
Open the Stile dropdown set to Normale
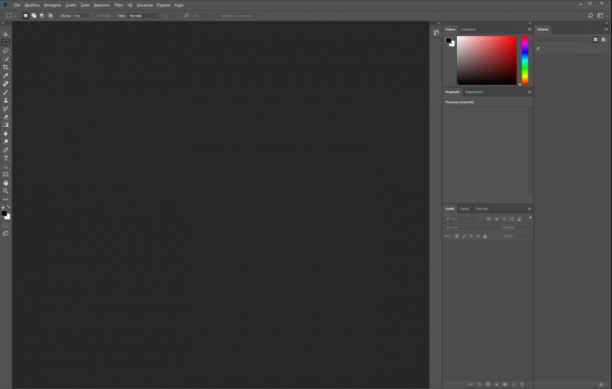click(144, 16)
